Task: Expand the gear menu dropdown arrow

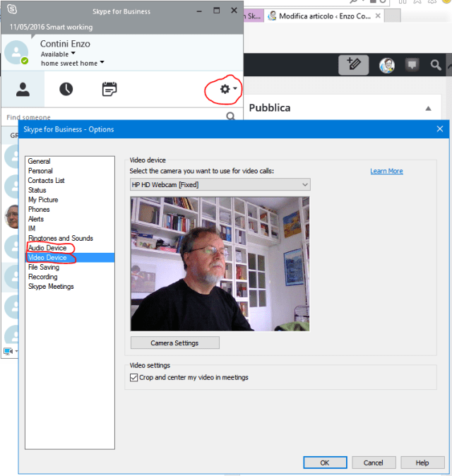Action: [235, 89]
